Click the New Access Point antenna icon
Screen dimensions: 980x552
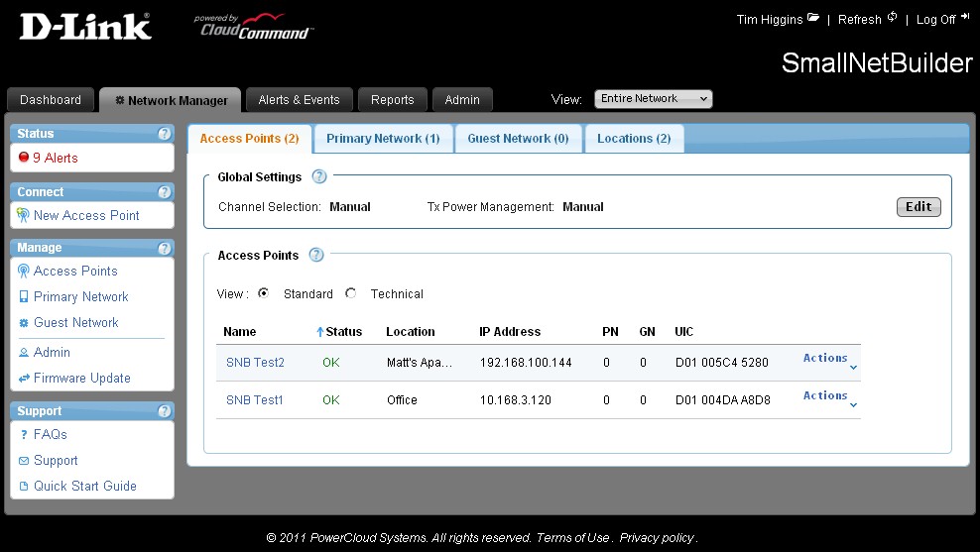(23, 215)
